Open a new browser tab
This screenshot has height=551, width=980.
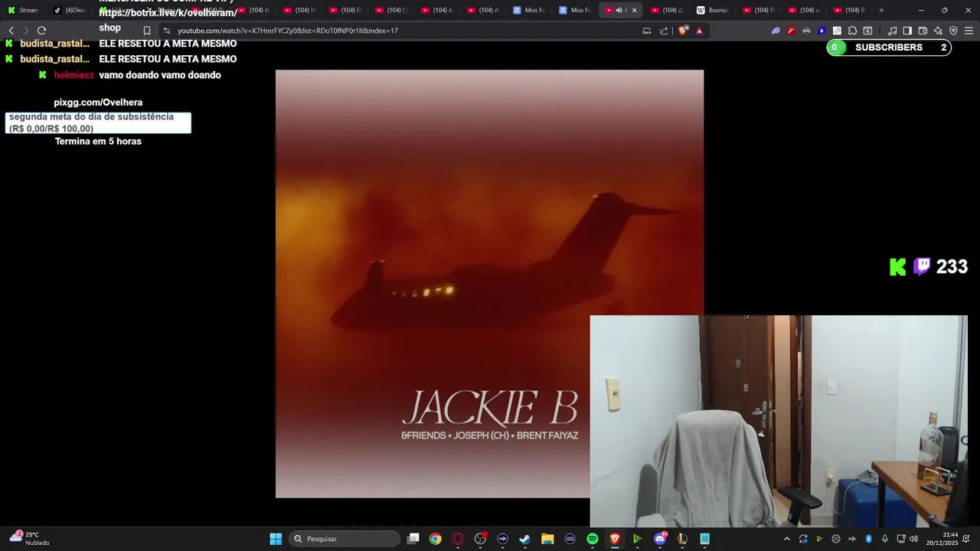(881, 10)
